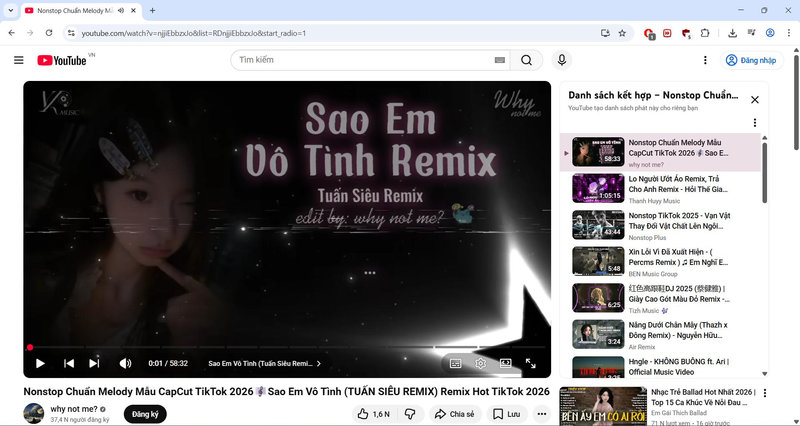Click the Thanh Huyy Music channel name
Screen dimensions: 800x426
click(x=654, y=201)
